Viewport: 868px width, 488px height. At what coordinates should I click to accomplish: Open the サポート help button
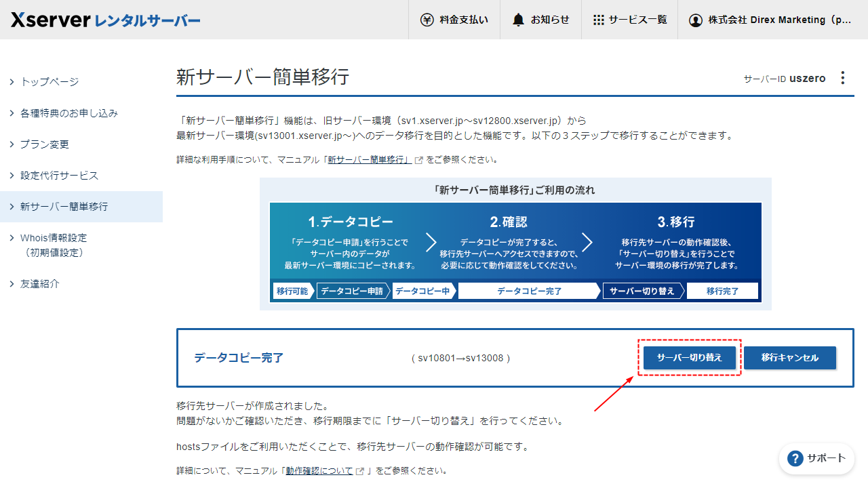coord(816,459)
